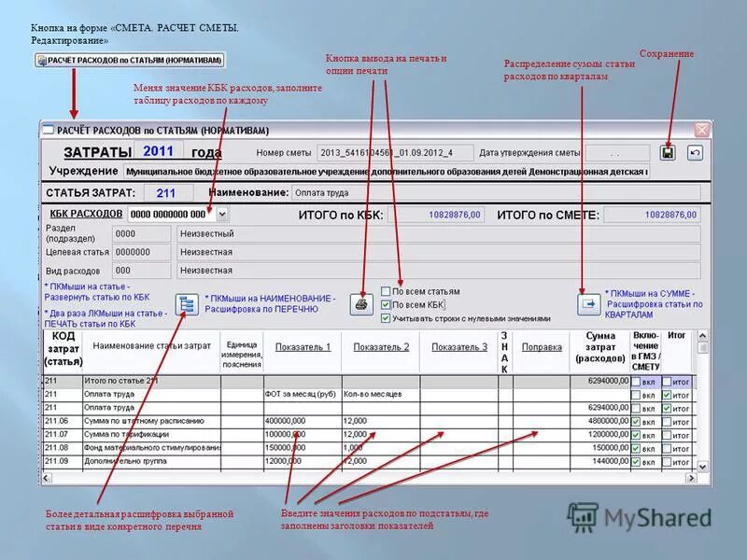Click the Вид расходов code field 000
Image resolution: width=747 pixels, height=560 pixels.
point(142,271)
